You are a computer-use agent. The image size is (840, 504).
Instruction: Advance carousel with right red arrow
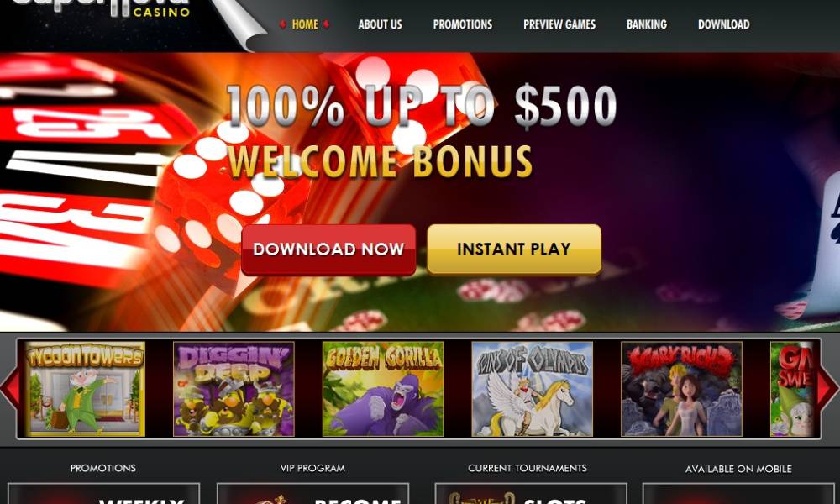(x=828, y=387)
